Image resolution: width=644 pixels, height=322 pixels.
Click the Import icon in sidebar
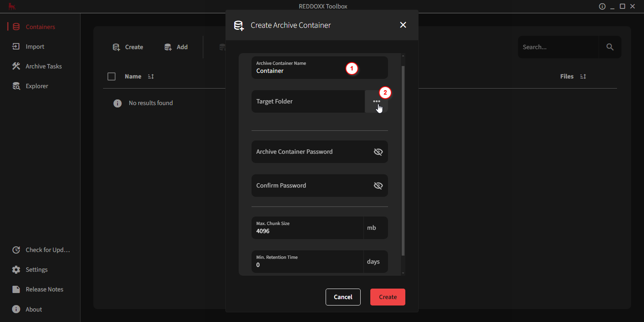[x=16, y=47]
